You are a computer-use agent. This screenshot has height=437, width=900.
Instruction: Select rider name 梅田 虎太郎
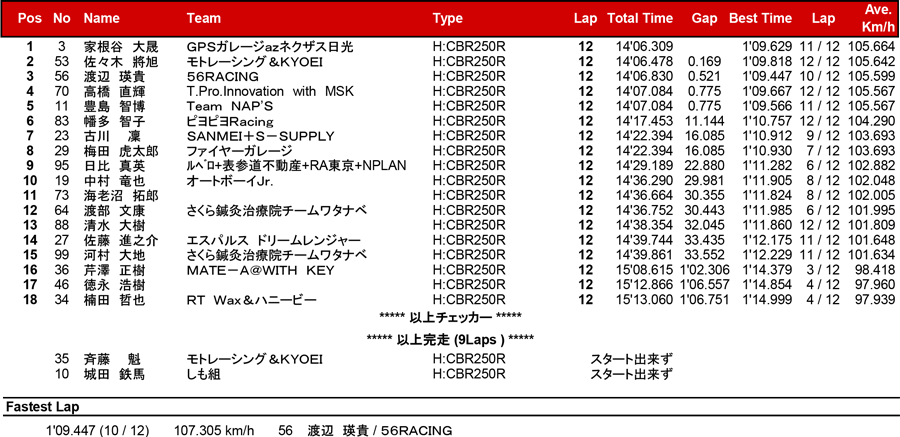121,151
